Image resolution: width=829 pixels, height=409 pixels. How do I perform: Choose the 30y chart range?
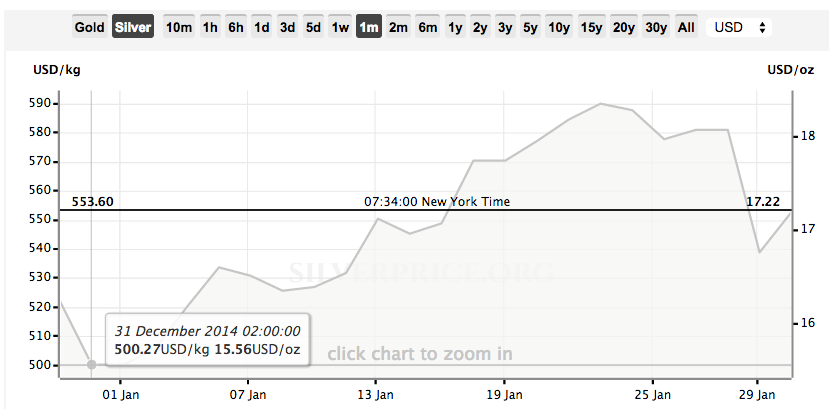[656, 26]
